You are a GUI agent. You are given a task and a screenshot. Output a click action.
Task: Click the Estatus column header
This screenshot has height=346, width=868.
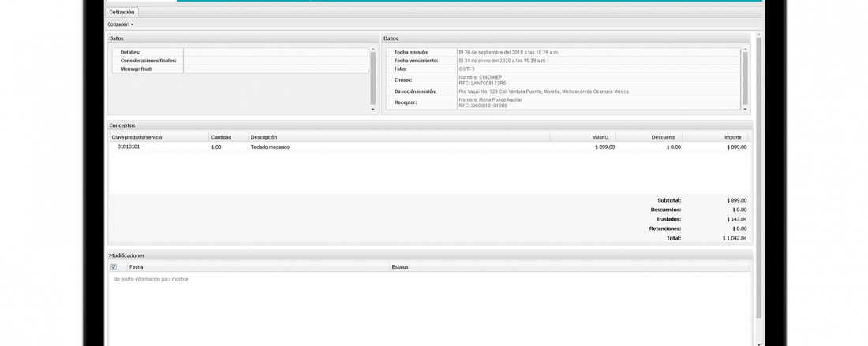click(x=568, y=267)
